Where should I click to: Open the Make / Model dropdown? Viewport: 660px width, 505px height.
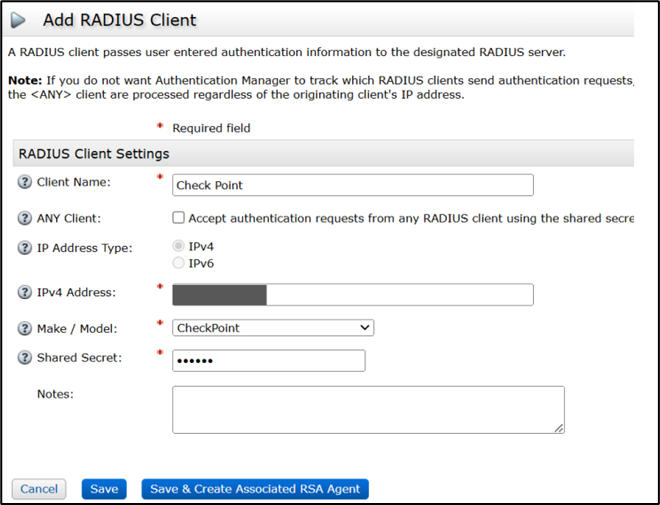point(273,328)
